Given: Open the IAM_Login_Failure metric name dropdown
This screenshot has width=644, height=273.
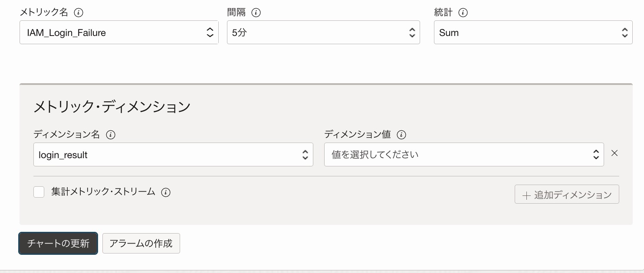Looking at the screenshot, I should coord(119,32).
